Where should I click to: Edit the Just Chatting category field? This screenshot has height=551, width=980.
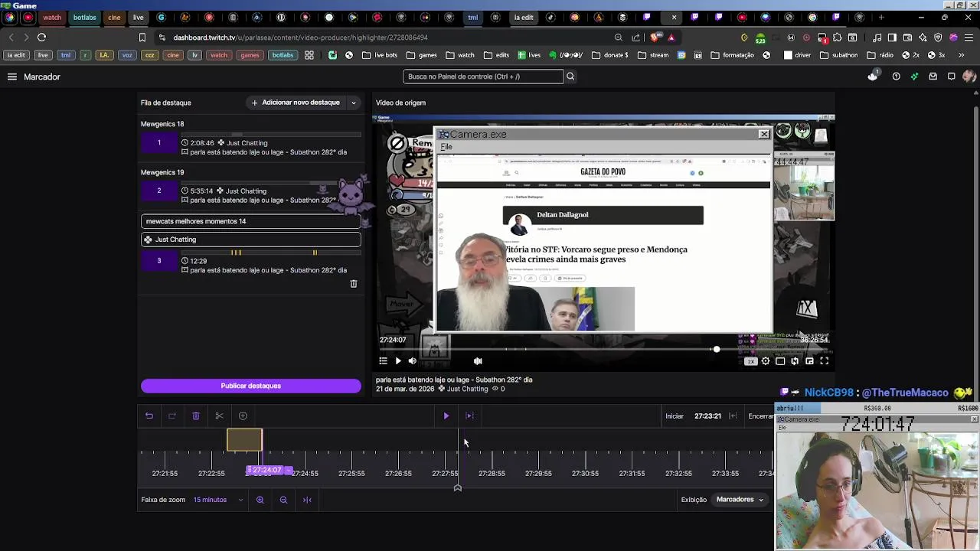251,240
